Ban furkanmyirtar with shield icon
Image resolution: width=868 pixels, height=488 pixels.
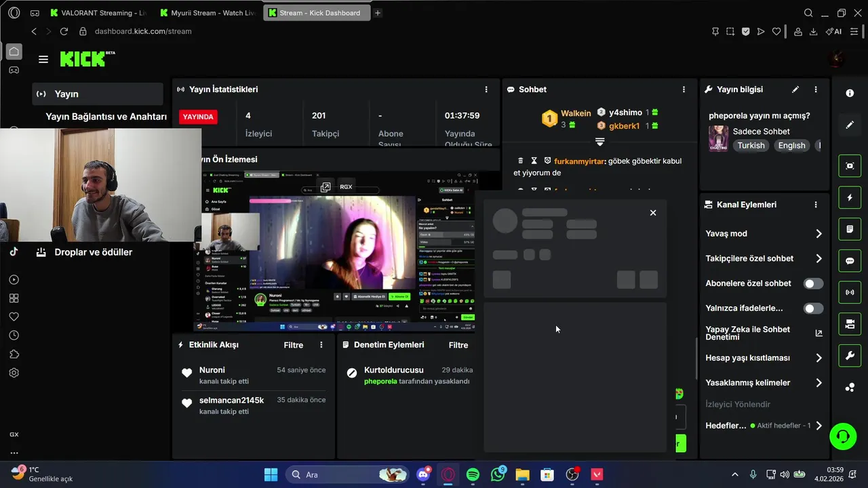tap(547, 161)
